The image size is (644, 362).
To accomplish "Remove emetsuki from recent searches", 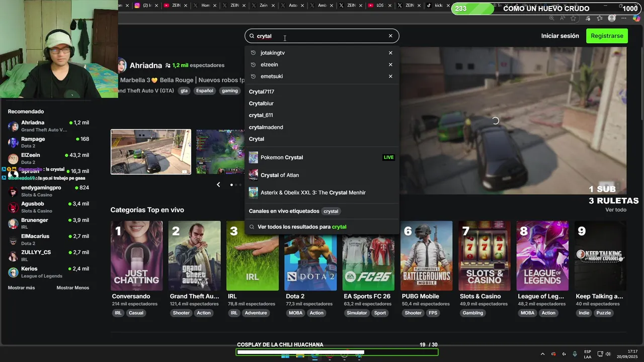I will point(390,76).
